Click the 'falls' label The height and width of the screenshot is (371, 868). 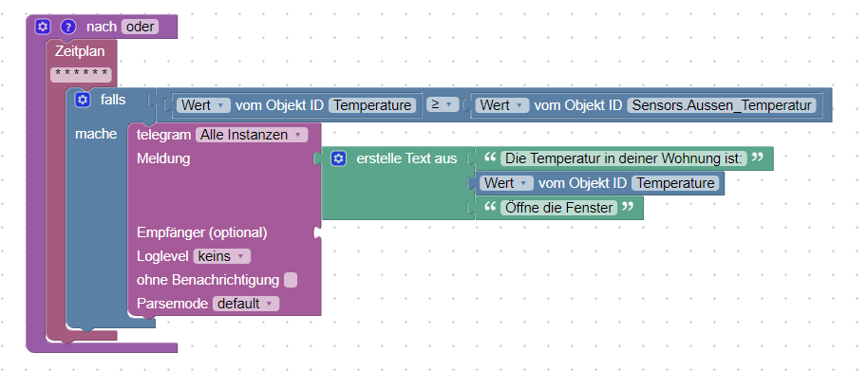pos(113,100)
